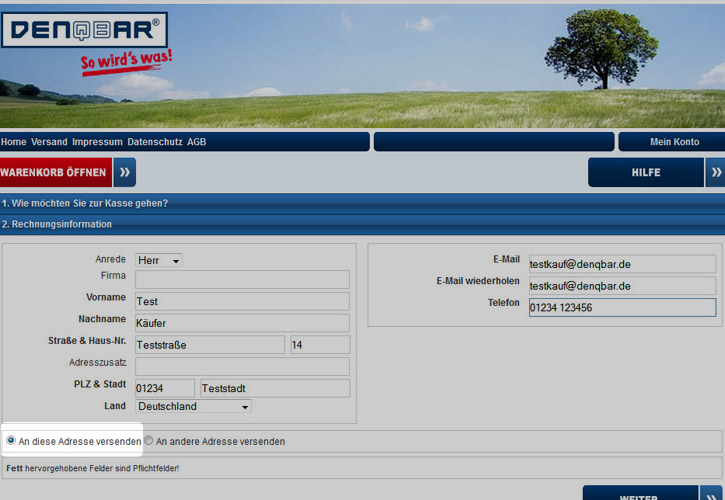
Task: Open Datenschutz page
Action: (x=155, y=142)
